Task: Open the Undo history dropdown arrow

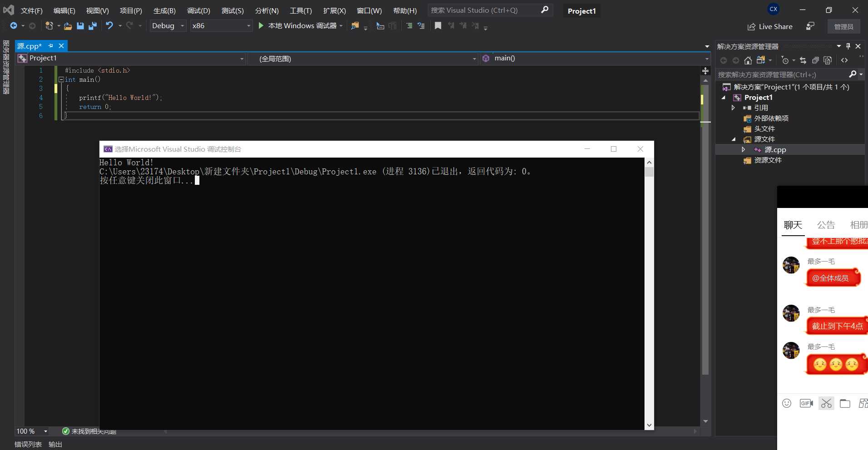Action: coord(120,26)
